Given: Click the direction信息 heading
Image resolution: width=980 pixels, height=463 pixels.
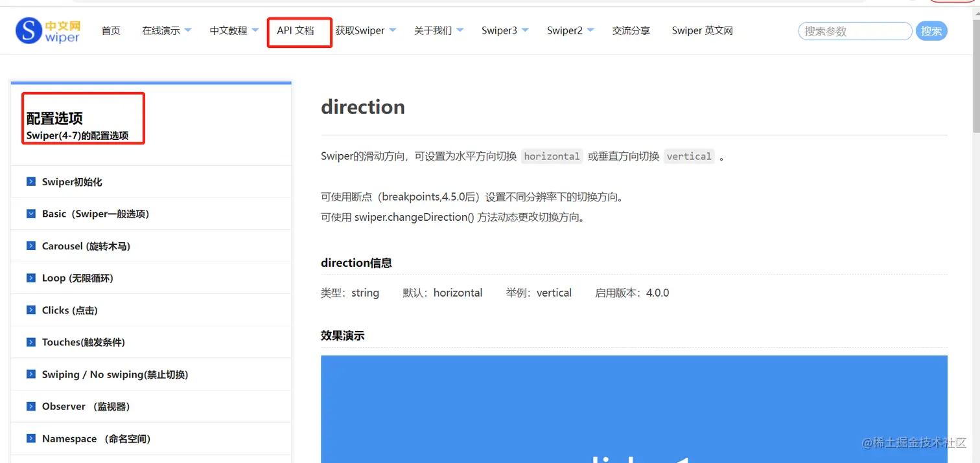Looking at the screenshot, I should tap(356, 263).
